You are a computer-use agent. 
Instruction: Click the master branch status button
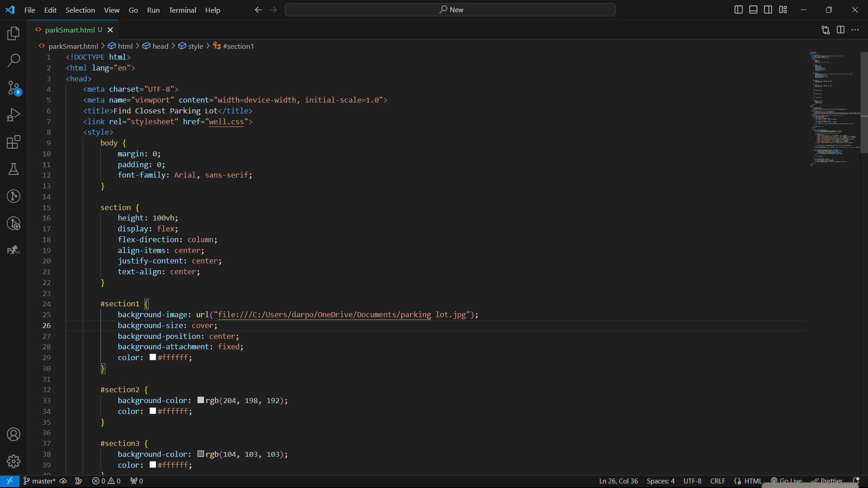40,481
